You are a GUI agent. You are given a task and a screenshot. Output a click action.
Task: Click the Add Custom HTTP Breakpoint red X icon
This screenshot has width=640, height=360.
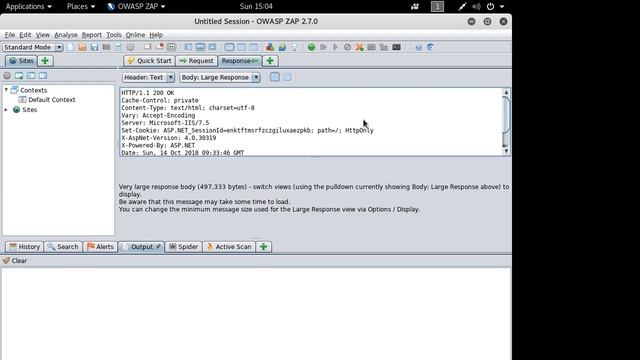click(359, 47)
